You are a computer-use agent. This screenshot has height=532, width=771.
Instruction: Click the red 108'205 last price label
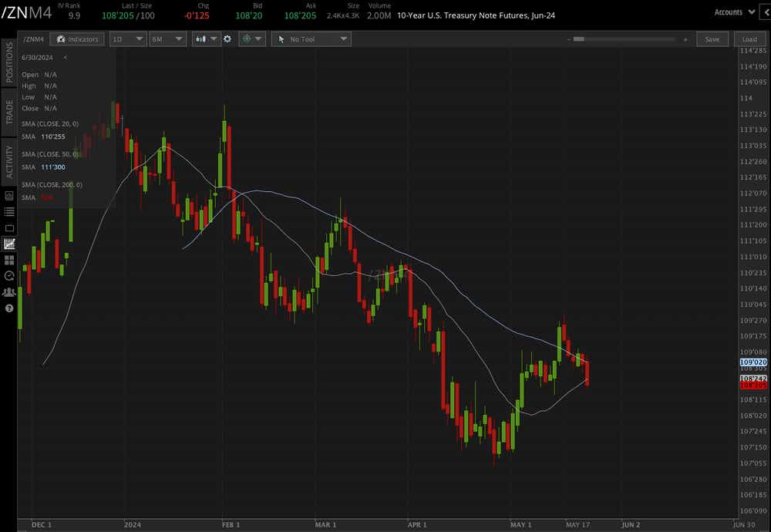click(753, 385)
